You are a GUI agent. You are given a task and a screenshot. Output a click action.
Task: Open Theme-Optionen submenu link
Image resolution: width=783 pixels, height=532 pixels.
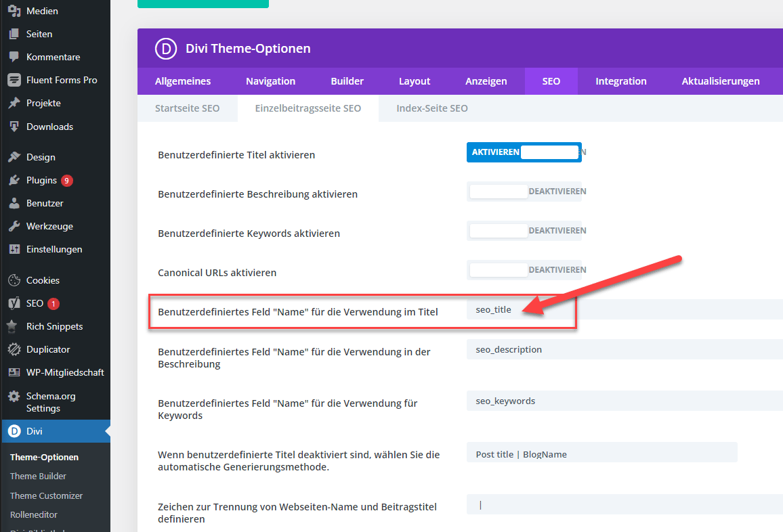[x=44, y=457]
